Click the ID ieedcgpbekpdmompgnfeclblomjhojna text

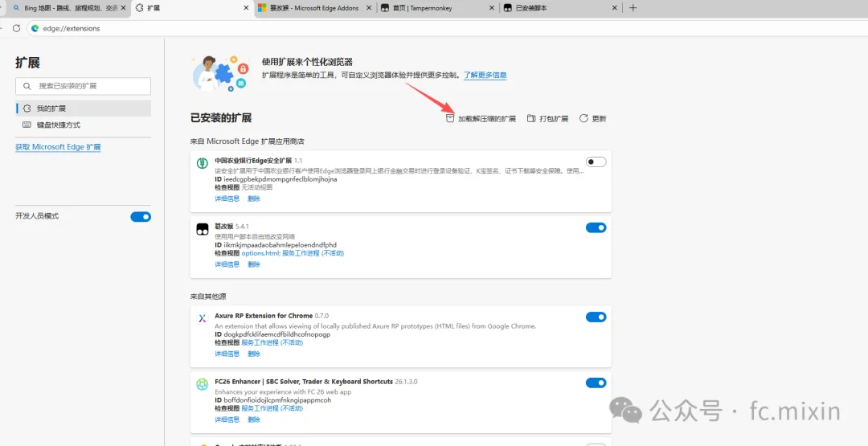[276, 179]
